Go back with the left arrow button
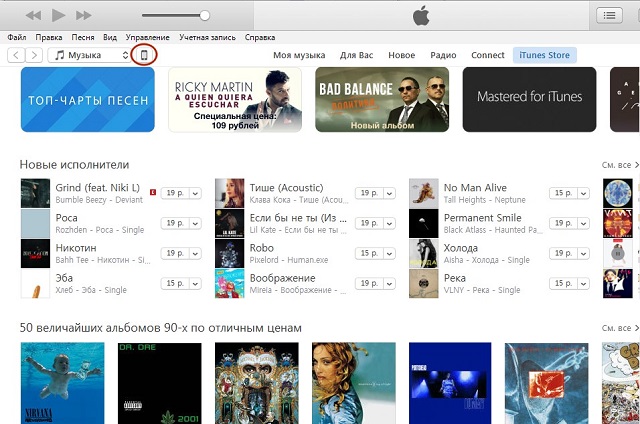This screenshot has height=424, width=640. tap(16, 55)
